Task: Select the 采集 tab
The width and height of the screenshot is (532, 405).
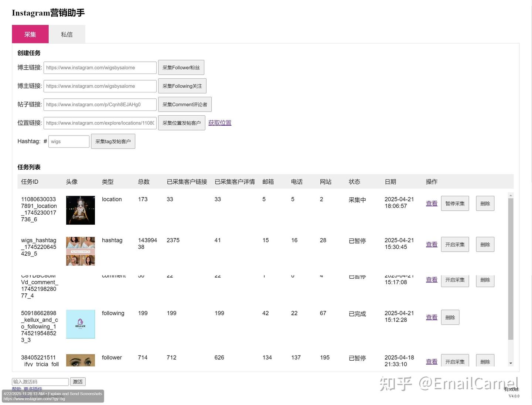Action: [x=30, y=34]
